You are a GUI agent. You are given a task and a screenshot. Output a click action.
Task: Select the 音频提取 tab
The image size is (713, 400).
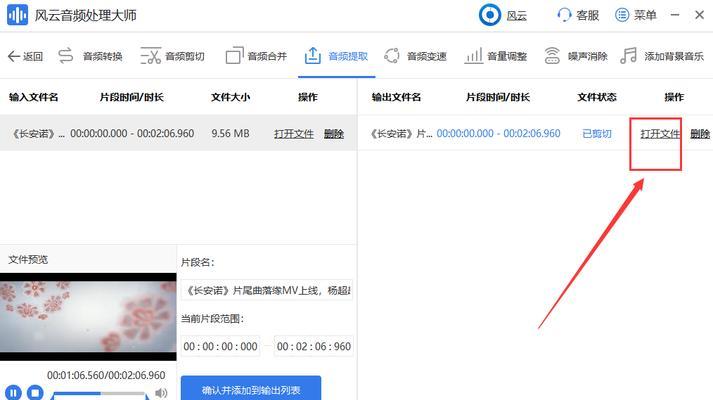click(336, 56)
